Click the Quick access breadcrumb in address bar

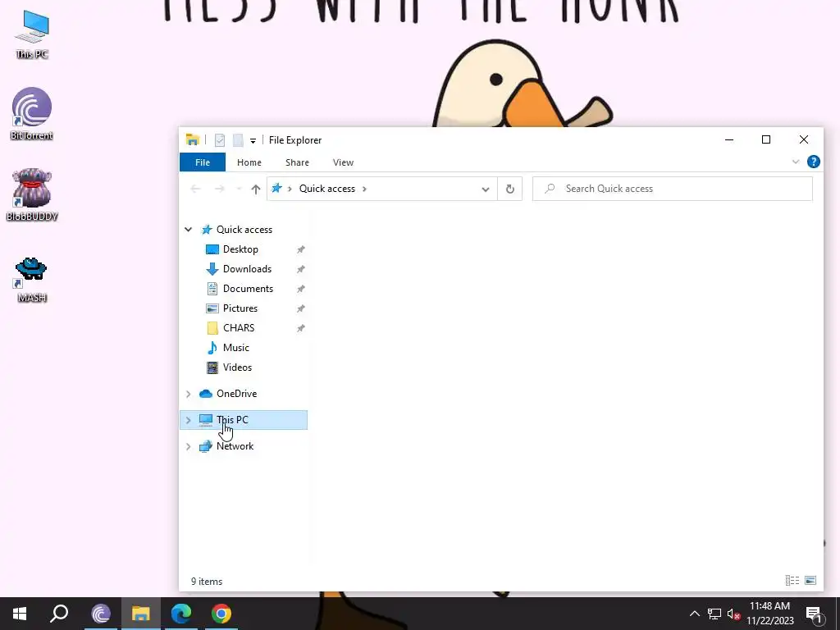pyautogui.click(x=326, y=189)
